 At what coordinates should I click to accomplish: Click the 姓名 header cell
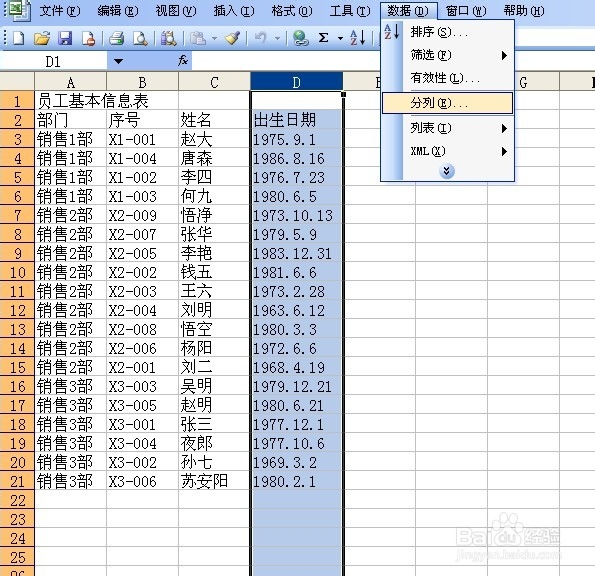214,120
